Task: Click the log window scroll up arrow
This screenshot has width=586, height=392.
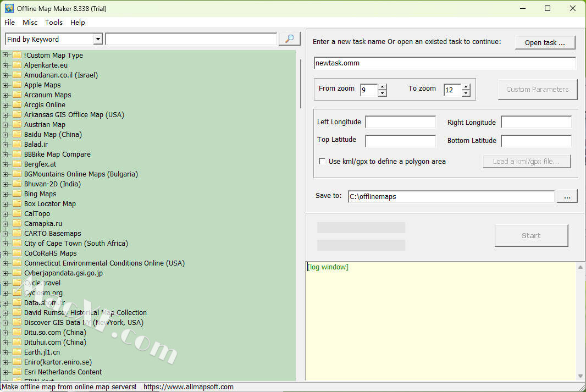Action: point(580,267)
